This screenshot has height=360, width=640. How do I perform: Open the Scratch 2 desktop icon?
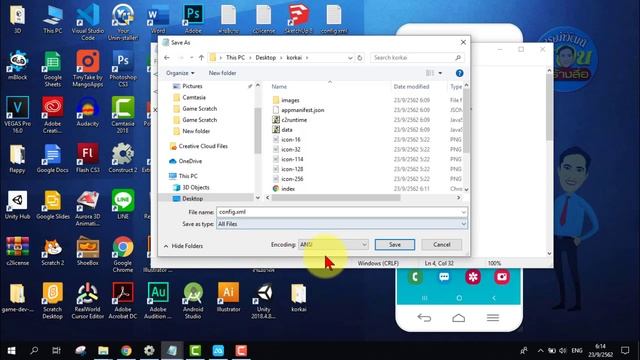coord(53,251)
